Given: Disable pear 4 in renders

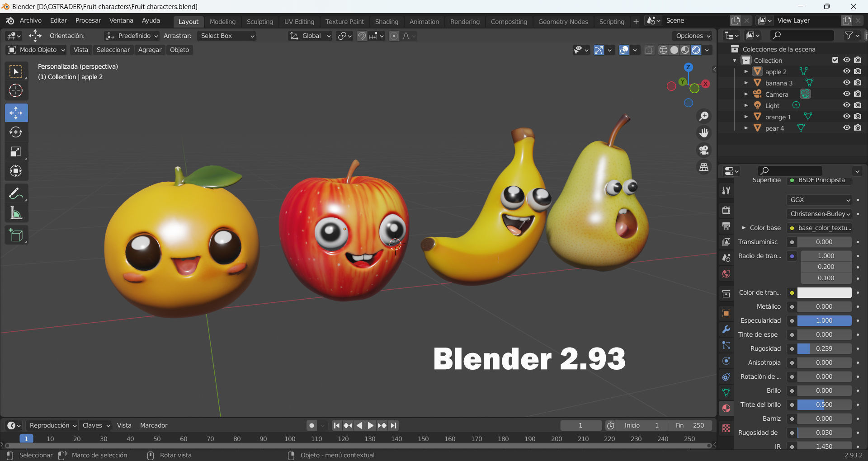Looking at the screenshot, I should (858, 128).
